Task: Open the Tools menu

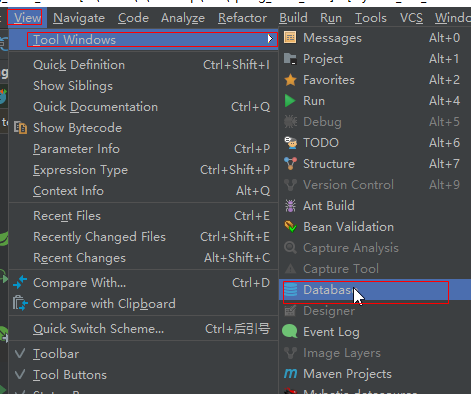Action: point(371,18)
